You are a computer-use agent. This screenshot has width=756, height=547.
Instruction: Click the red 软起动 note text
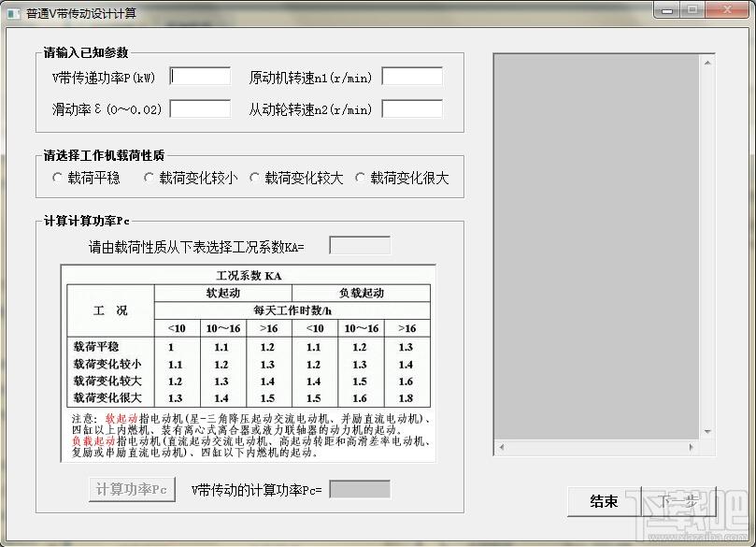click(x=121, y=419)
